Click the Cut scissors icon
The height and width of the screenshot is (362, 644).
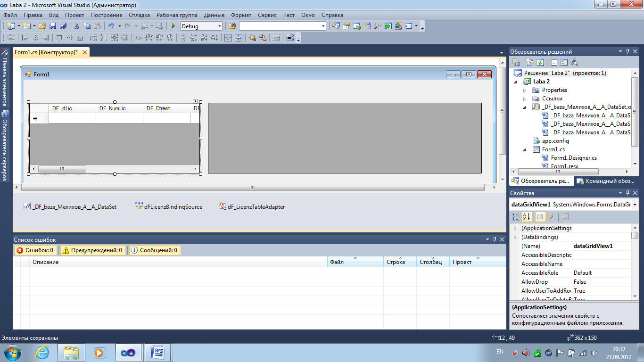pos(76,26)
